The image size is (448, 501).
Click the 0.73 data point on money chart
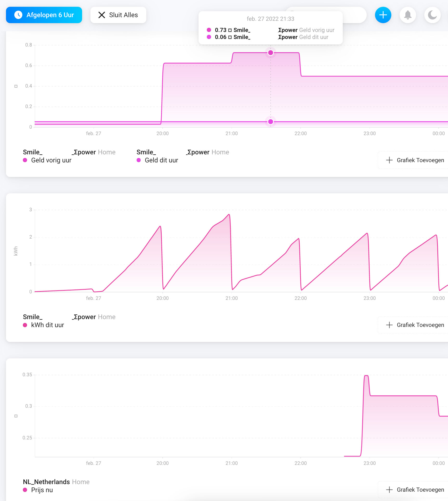point(271,53)
